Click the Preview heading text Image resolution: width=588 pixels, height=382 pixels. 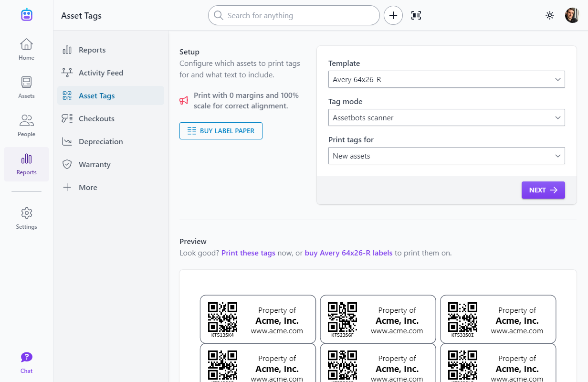(x=193, y=242)
